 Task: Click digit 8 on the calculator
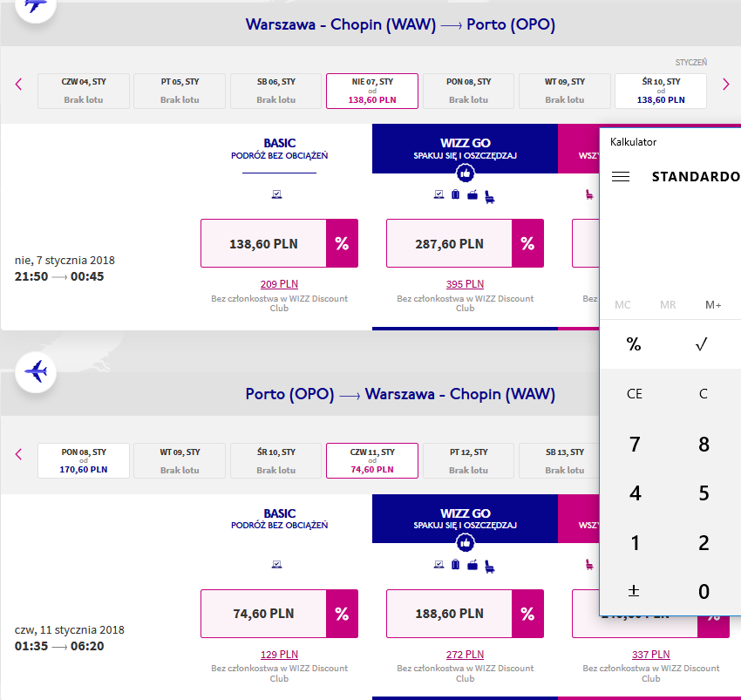click(704, 444)
